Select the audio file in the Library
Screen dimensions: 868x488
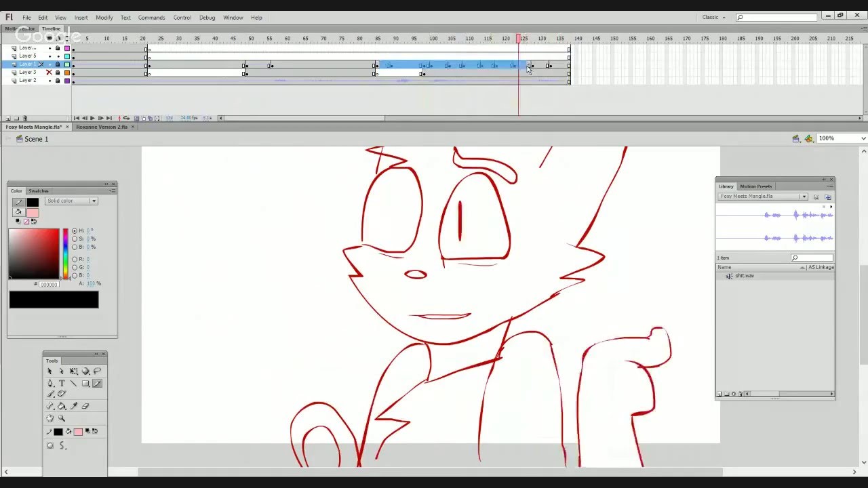point(744,276)
